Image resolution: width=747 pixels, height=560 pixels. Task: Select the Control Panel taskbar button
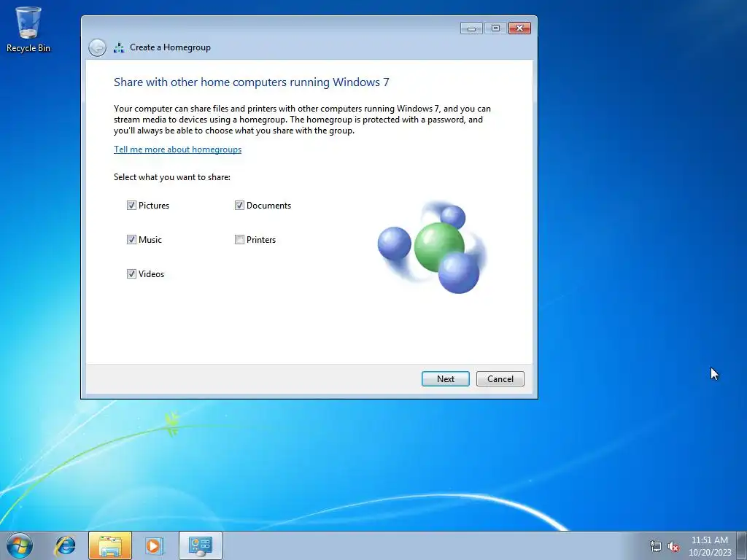click(x=201, y=545)
